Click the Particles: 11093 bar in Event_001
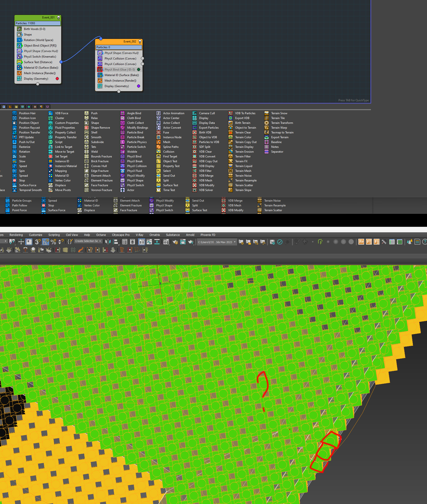427x504 pixels. (37, 23)
